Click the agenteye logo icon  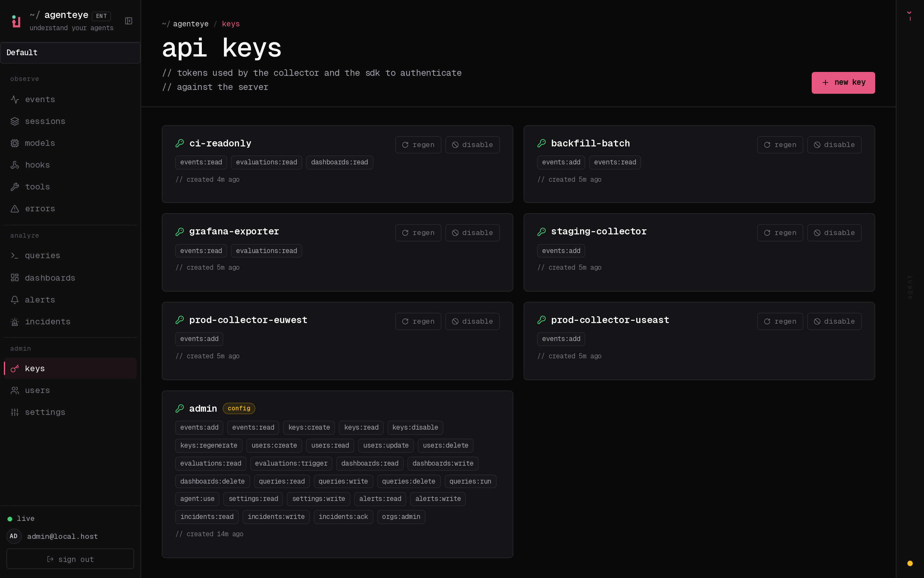(16, 21)
